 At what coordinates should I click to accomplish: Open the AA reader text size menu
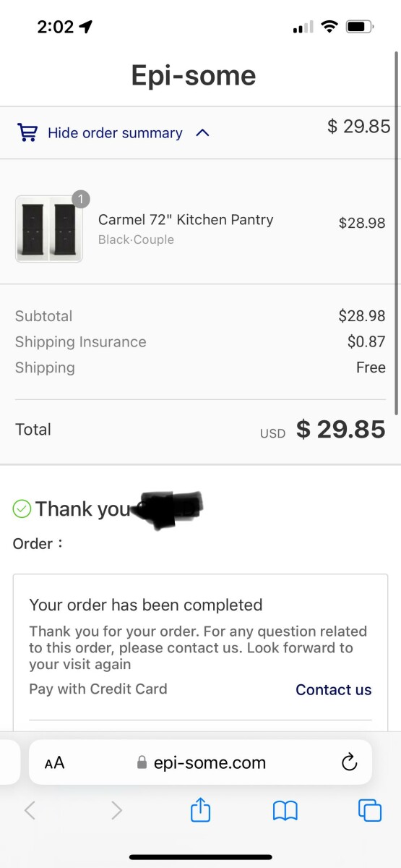[54, 762]
